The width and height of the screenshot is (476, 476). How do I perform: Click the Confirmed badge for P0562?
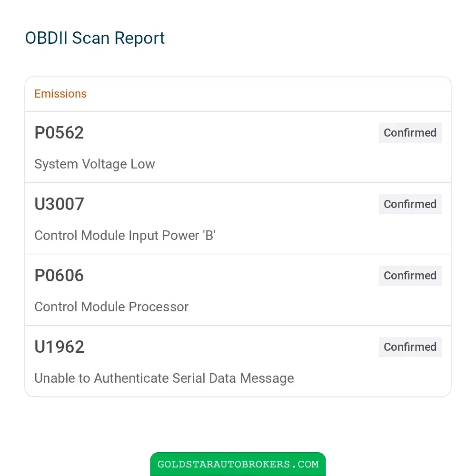click(x=410, y=133)
